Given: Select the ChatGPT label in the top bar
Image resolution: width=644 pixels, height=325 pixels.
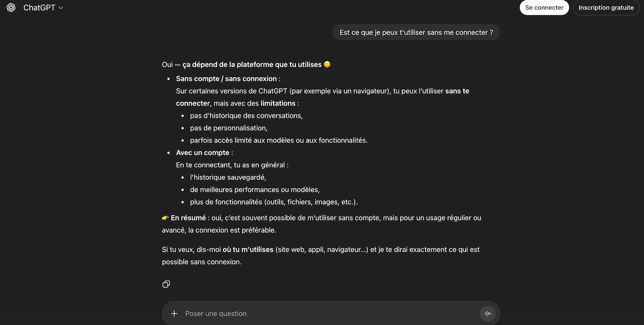Looking at the screenshot, I should (40, 7).
